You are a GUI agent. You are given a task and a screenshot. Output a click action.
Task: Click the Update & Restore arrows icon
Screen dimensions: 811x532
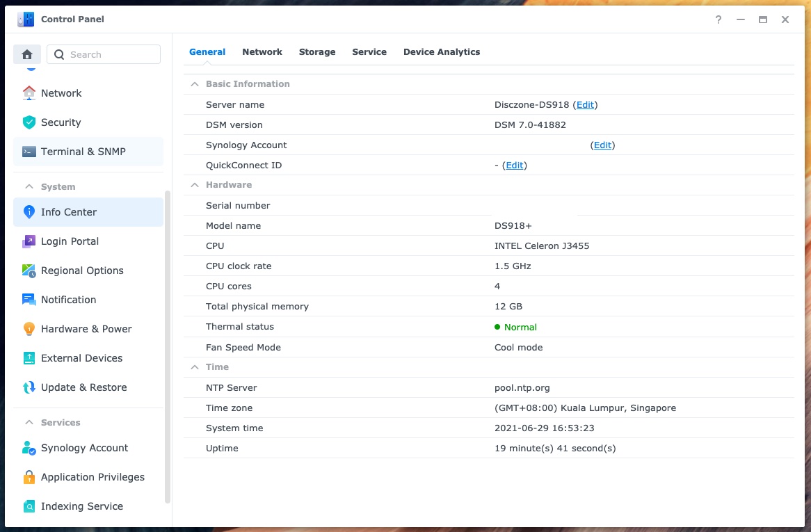tap(29, 387)
